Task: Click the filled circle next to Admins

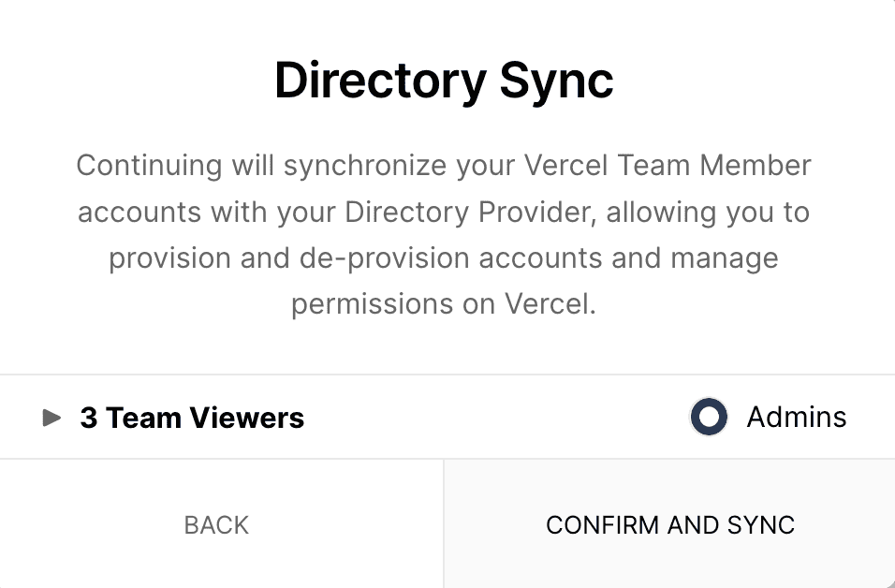Action: coord(709,417)
